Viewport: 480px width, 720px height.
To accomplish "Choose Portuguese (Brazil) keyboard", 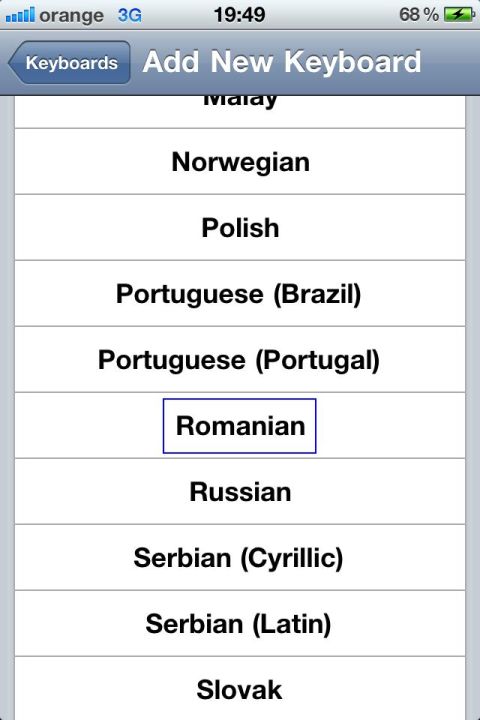I will (x=240, y=294).
